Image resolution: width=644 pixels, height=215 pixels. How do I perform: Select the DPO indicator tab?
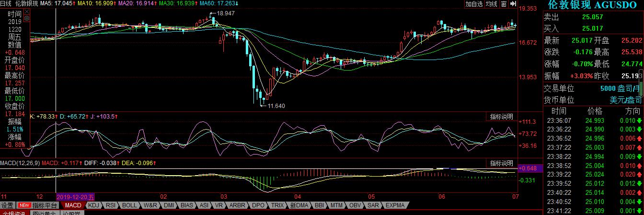[259, 205]
